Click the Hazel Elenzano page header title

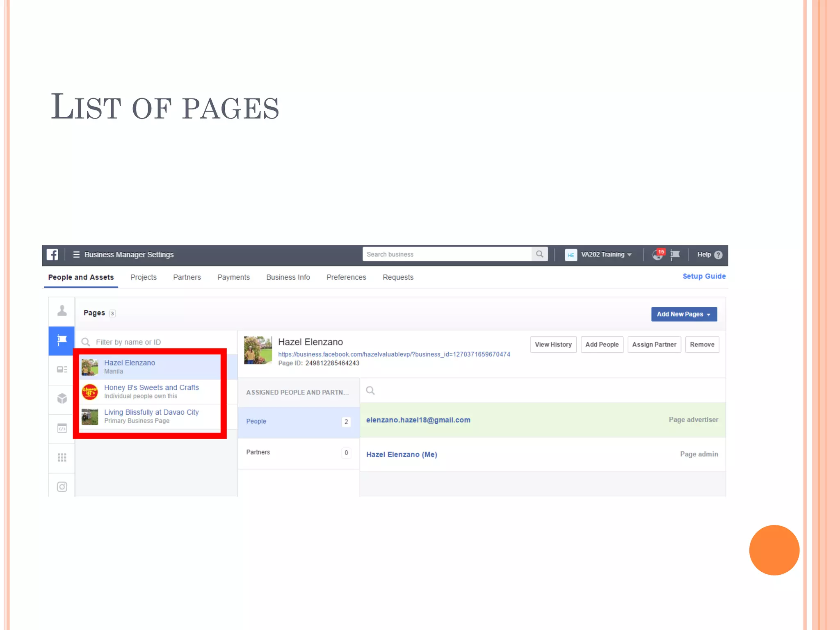coord(310,342)
